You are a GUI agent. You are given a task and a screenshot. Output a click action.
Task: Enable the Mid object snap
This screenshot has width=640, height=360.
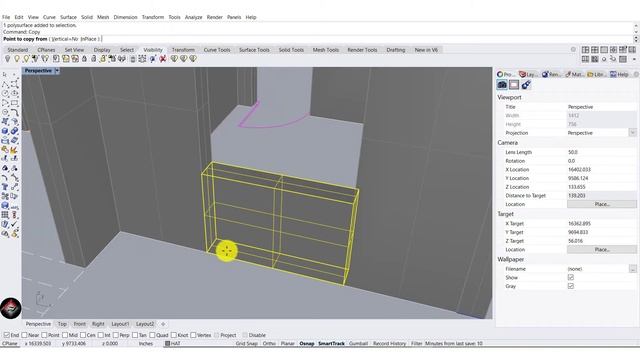(65, 335)
